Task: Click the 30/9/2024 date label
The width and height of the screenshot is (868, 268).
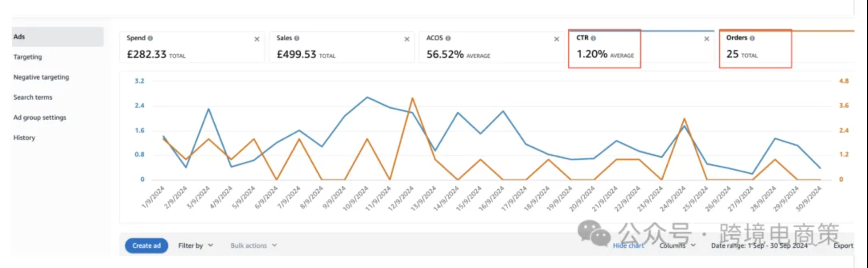Action: [x=808, y=198]
